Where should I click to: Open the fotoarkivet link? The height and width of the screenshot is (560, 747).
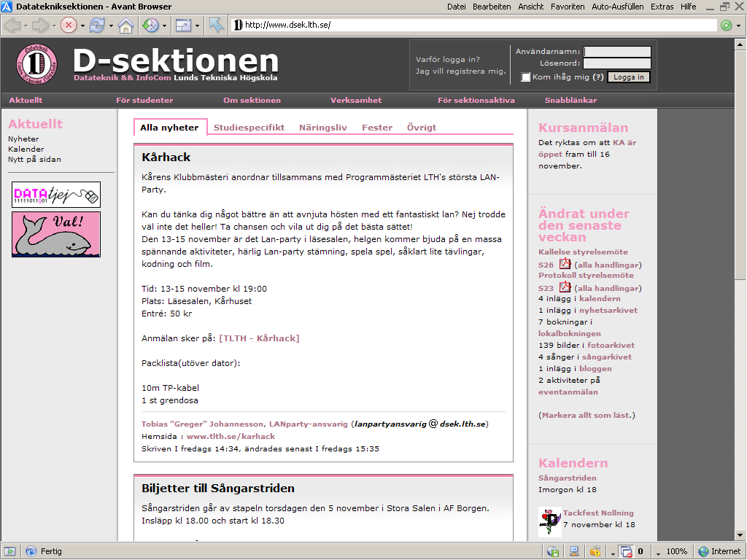tap(611, 345)
